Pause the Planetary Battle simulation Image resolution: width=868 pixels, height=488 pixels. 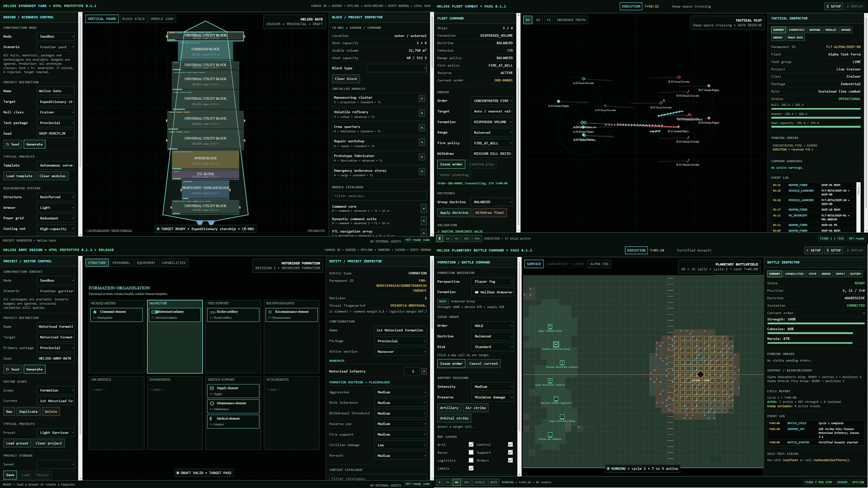click(x=439, y=482)
